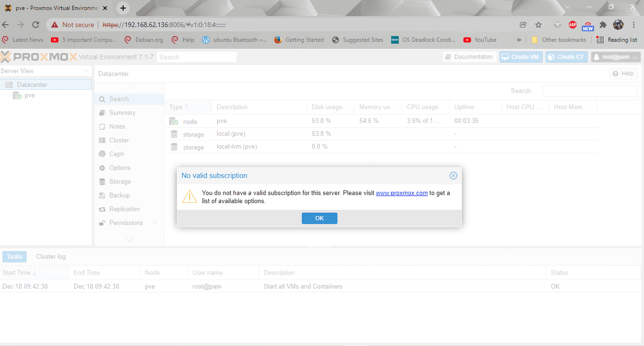Sort by the Description column header
Image resolution: width=644 pixels, height=346 pixels.
[x=259, y=107]
